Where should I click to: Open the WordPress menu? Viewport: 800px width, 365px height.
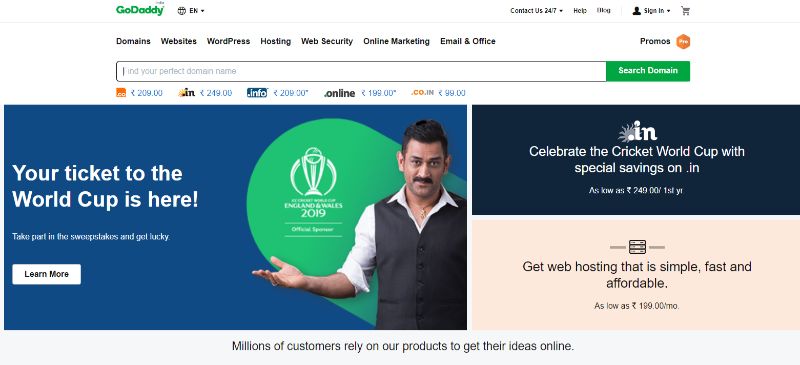click(228, 41)
